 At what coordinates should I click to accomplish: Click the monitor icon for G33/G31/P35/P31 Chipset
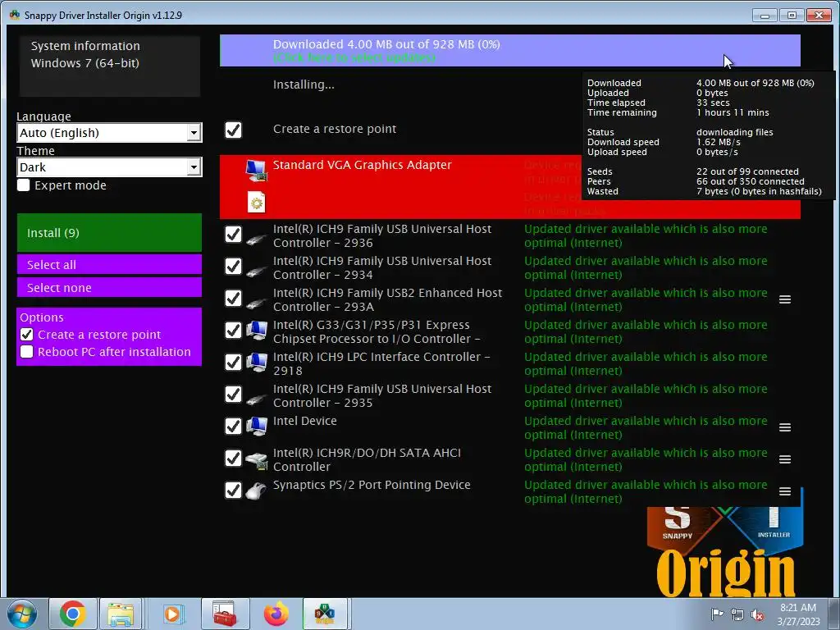pos(257,331)
